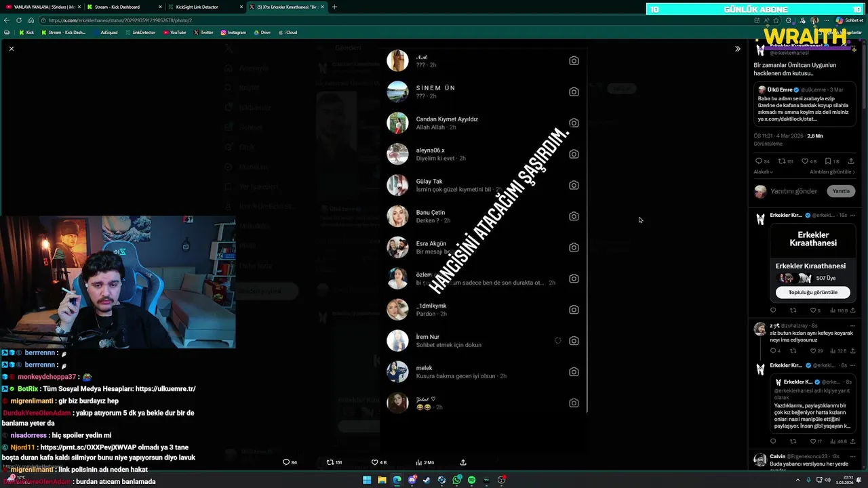
Task: Expand the 'Alakalı' sort dropdown
Action: click(764, 172)
